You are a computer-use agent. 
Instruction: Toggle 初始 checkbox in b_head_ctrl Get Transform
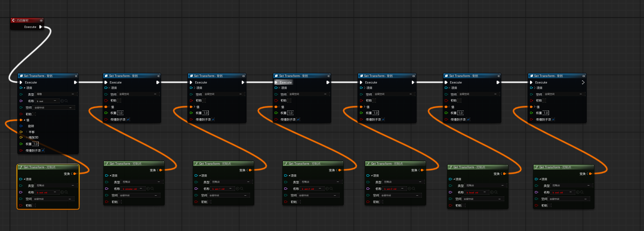pyautogui.click(x=463, y=205)
